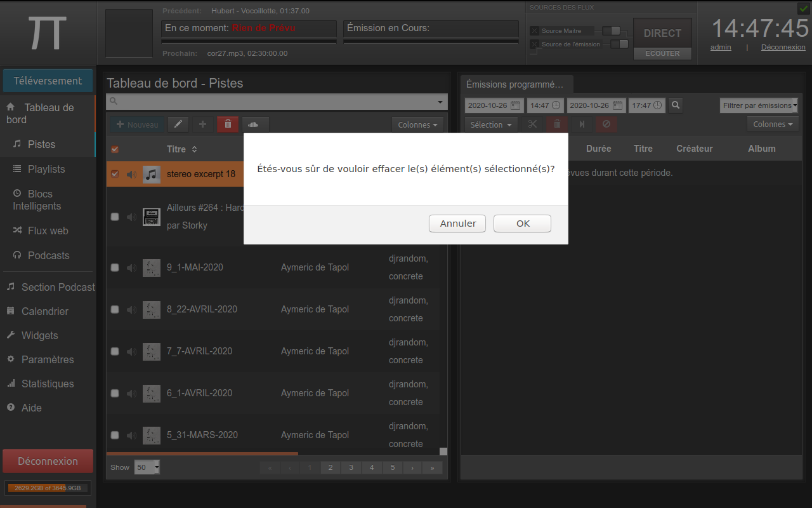812x508 pixels.
Task: Click the horizontal scrollbar under the tracks table
Action: tap(203, 453)
